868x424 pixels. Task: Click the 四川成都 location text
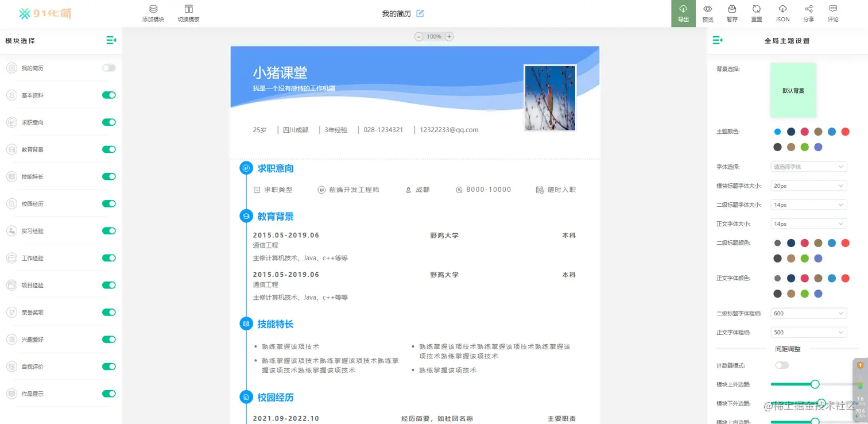296,130
